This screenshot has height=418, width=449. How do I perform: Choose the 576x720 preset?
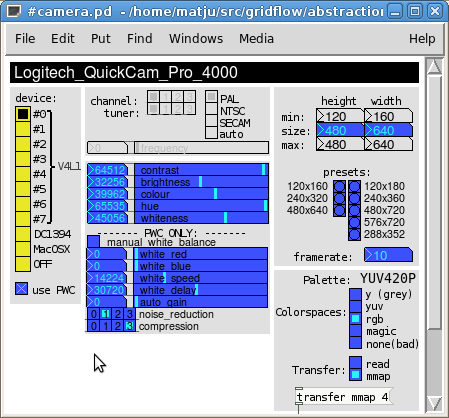click(x=354, y=222)
